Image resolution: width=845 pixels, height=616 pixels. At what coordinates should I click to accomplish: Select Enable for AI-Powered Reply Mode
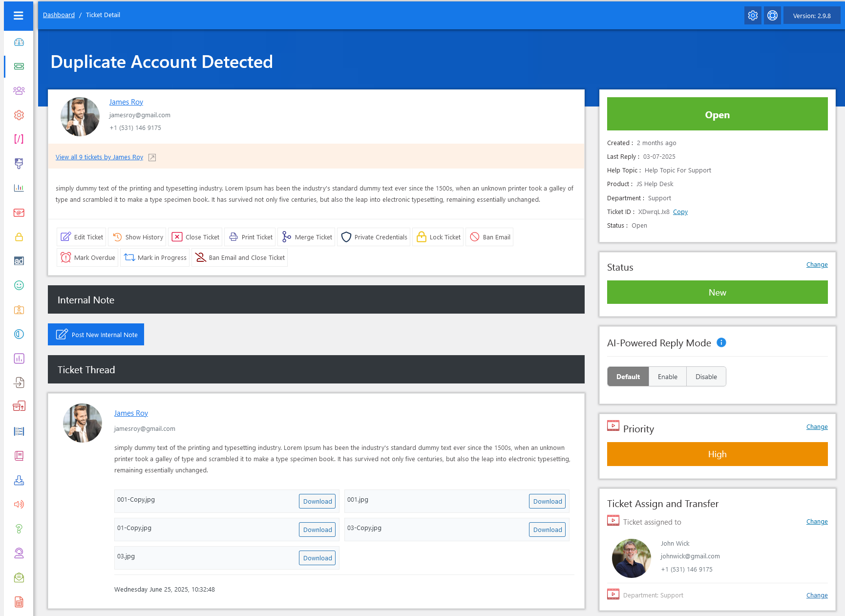(667, 377)
